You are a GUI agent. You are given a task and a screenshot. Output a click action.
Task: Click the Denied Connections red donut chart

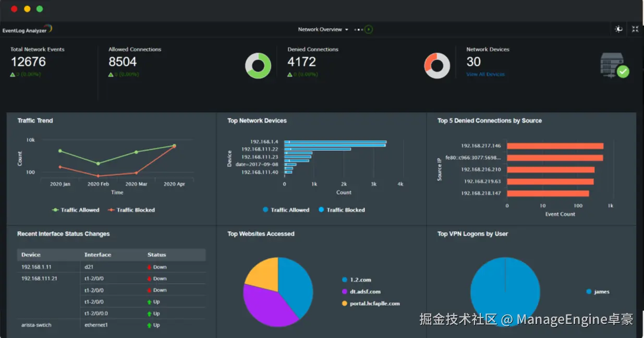point(437,66)
